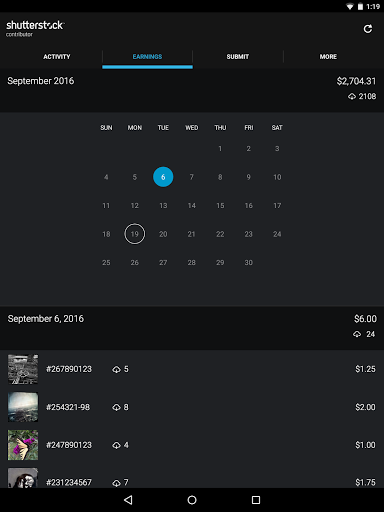The height and width of the screenshot is (512, 384).
Task: Switch to the Activity tab
Action: click(x=57, y=57)
